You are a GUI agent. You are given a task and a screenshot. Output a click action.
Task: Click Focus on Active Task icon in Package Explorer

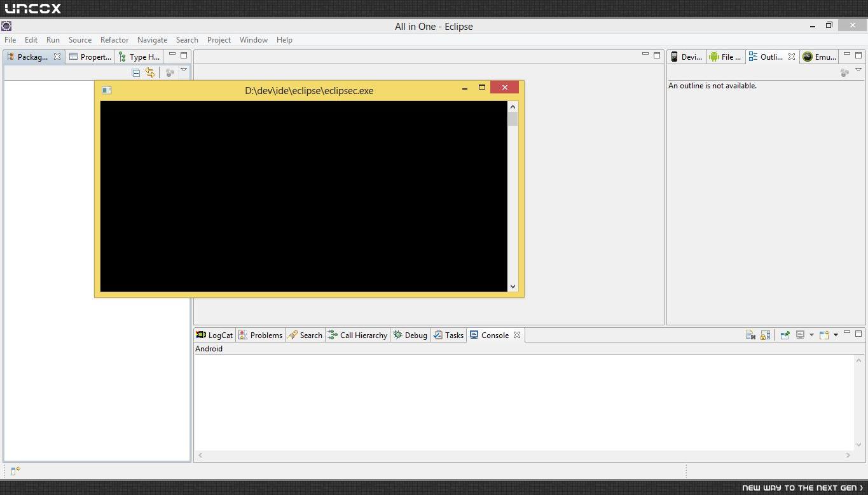(x=170, y=73)
